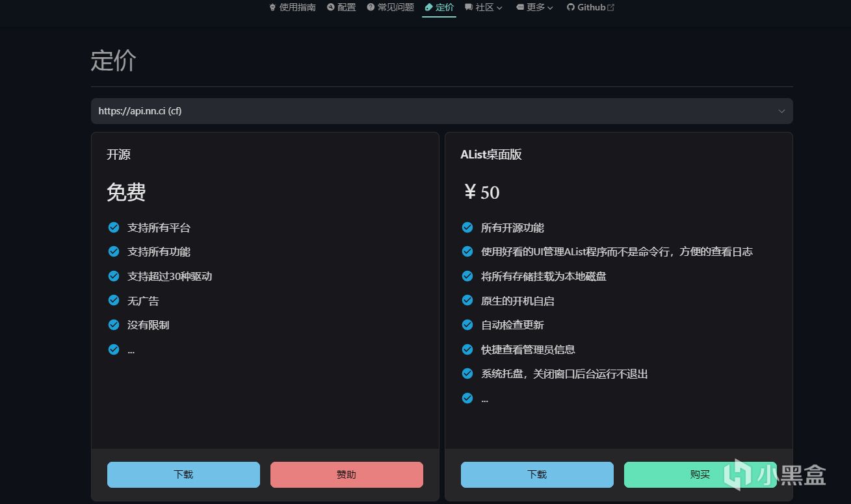The height and width of the screenshot is (504, 851).
Task: Click the checkmark icon beside 没有限制
Action: (114, 325)
